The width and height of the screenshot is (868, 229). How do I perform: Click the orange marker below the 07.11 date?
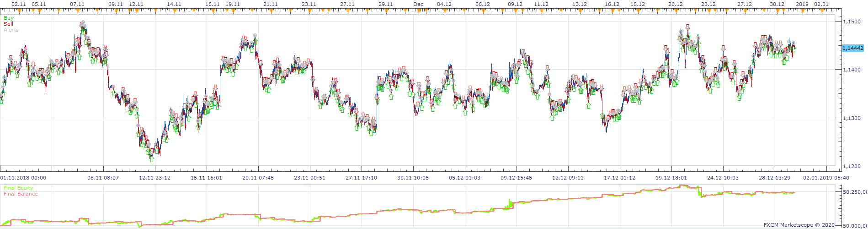pyautogui.click(x=77, y=11)
